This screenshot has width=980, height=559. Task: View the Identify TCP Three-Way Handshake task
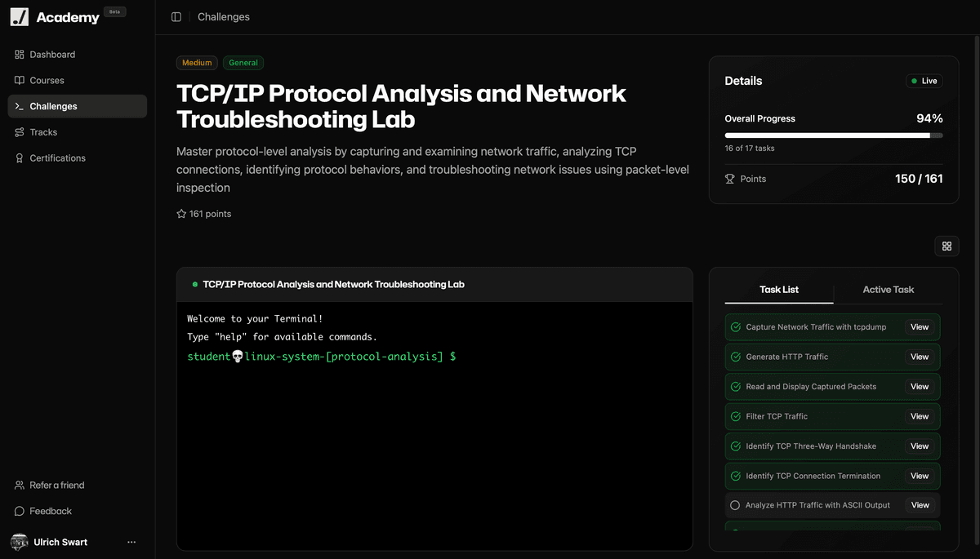point(920,446)
